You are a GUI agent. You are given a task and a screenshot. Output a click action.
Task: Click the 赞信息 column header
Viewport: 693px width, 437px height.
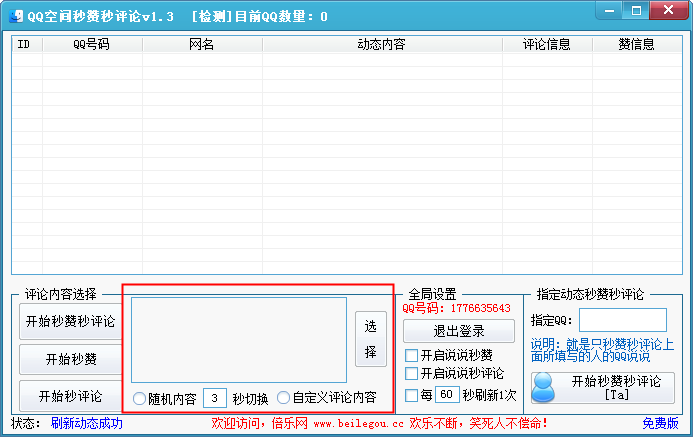pyautogui.click(x=637, y=44)
